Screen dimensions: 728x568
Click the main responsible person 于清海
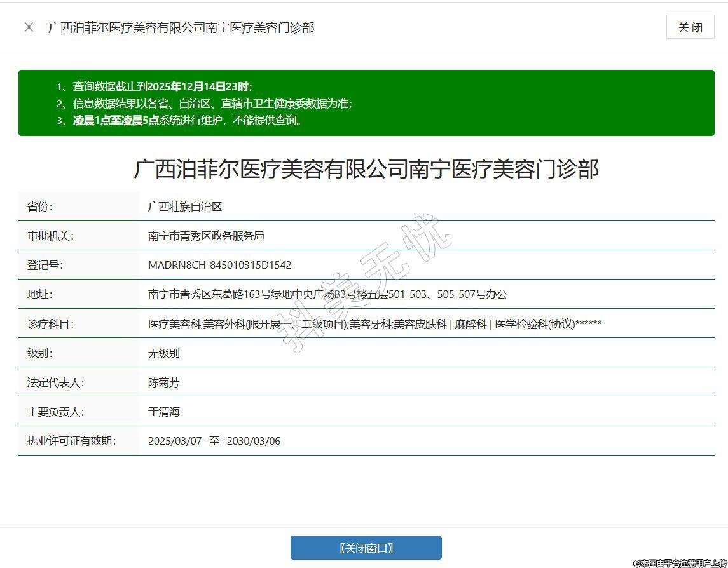coord(163,412)
